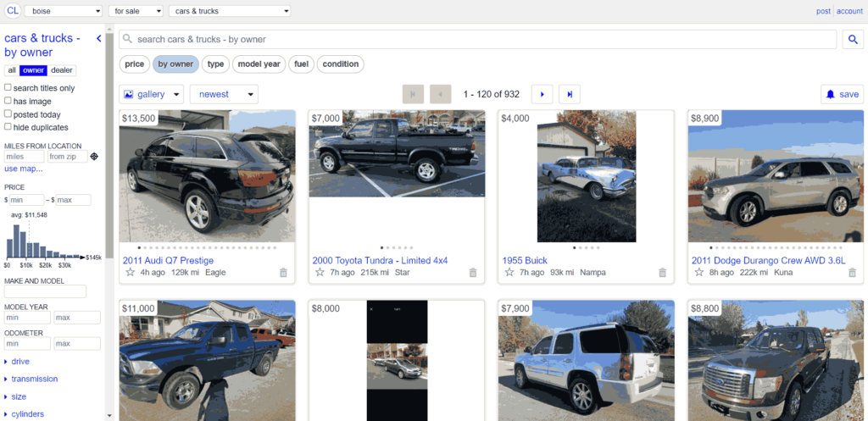
Task: Open the 1955 Buick listing title
Action: [525, 261]
